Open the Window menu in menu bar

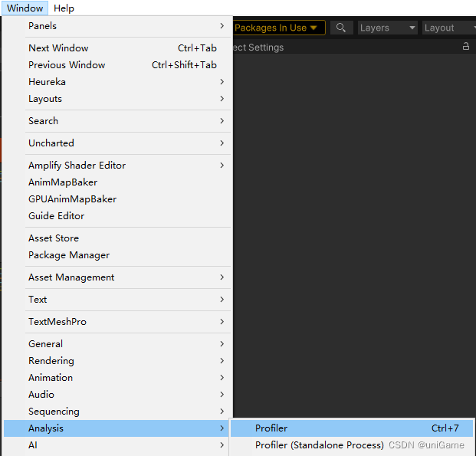coord(25,8)
